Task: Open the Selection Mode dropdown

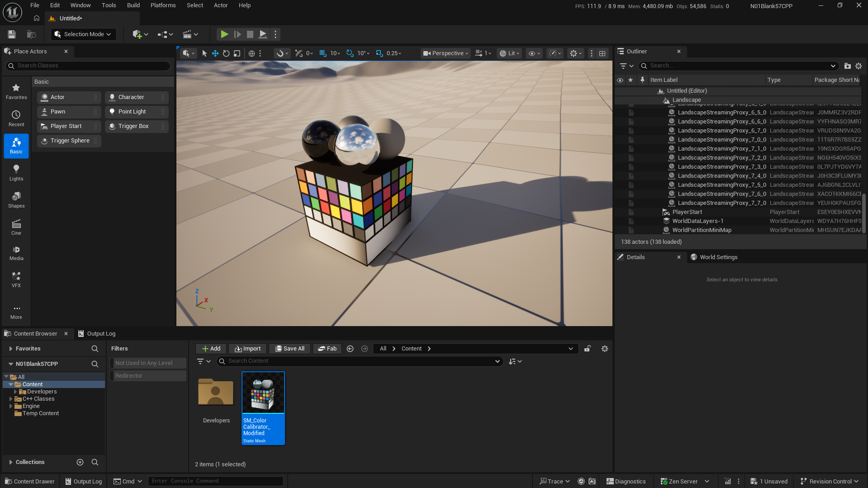Action: [x=84, y=34]
